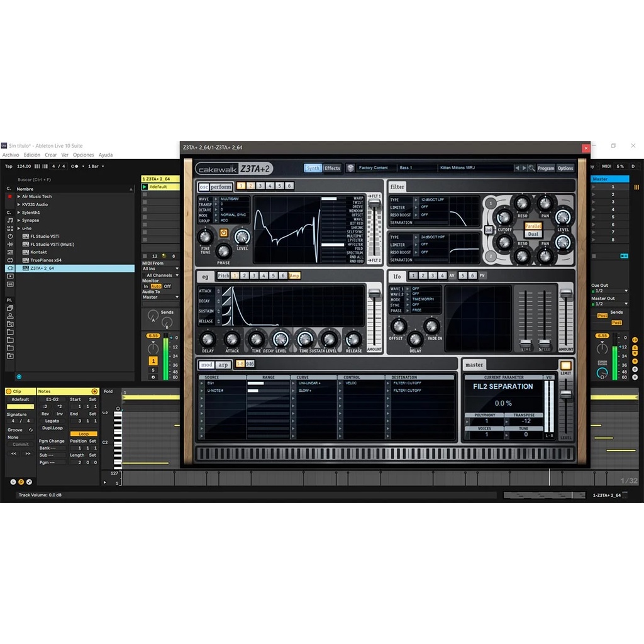Image resolution: width=644 pixels, height=644 pixels.
Task: Click the red color filter in browser
Action: click(x=10, y=197)
